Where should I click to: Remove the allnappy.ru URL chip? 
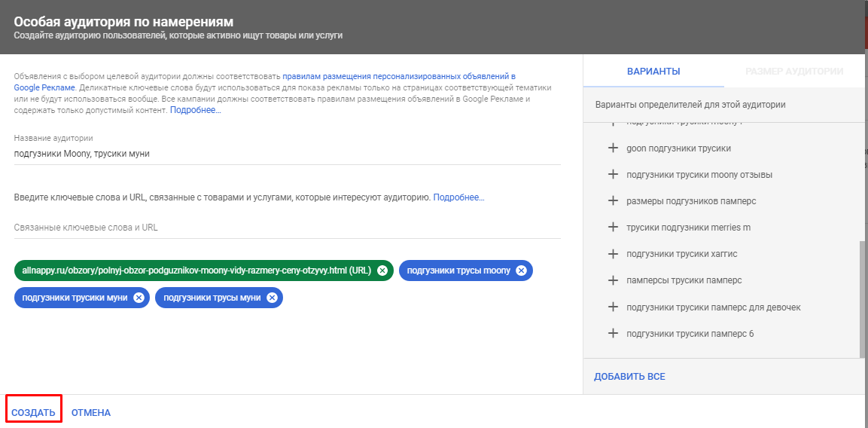pyautogui.click(x=382, y=271)
